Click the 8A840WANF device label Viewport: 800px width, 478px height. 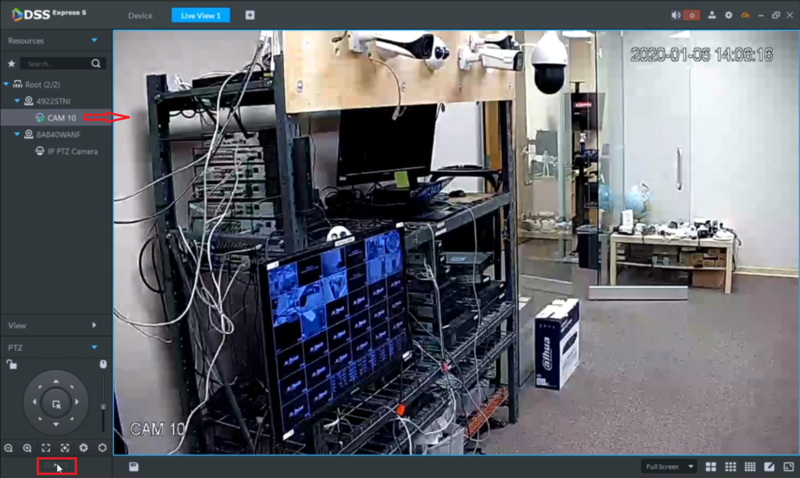(x=58, y=135)
